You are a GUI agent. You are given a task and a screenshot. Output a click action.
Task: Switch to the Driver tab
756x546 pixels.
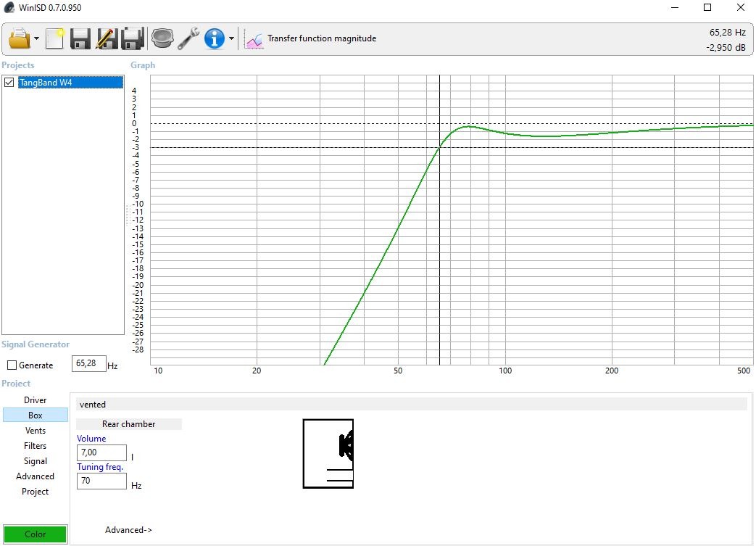click(36, 400)
